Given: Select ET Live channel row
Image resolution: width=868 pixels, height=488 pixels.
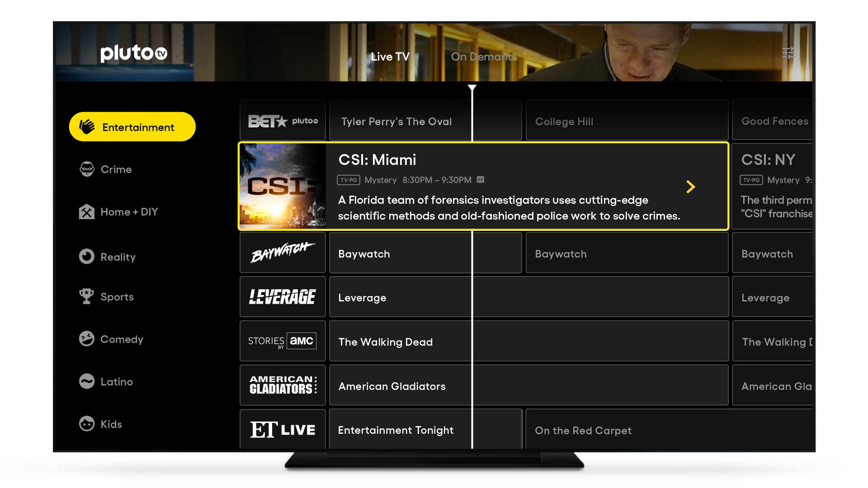Looking at the screenshot, I should pos(283,430).
